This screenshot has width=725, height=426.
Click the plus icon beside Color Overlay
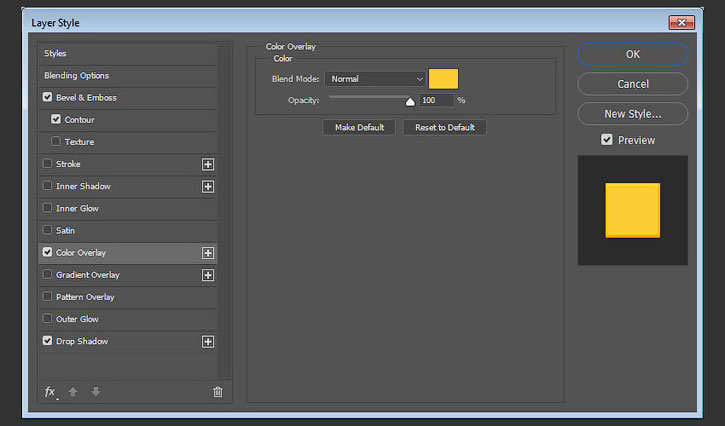click(208, 253)
